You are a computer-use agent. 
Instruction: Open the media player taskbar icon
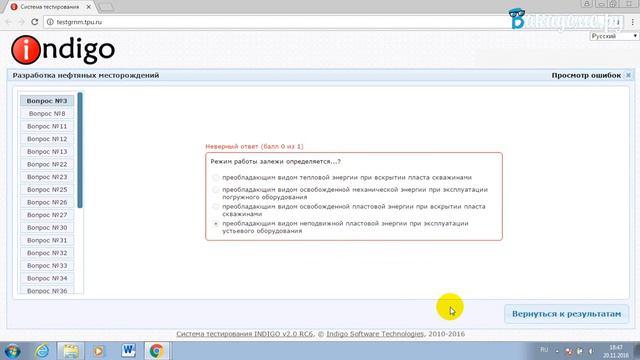pos(98,351)
